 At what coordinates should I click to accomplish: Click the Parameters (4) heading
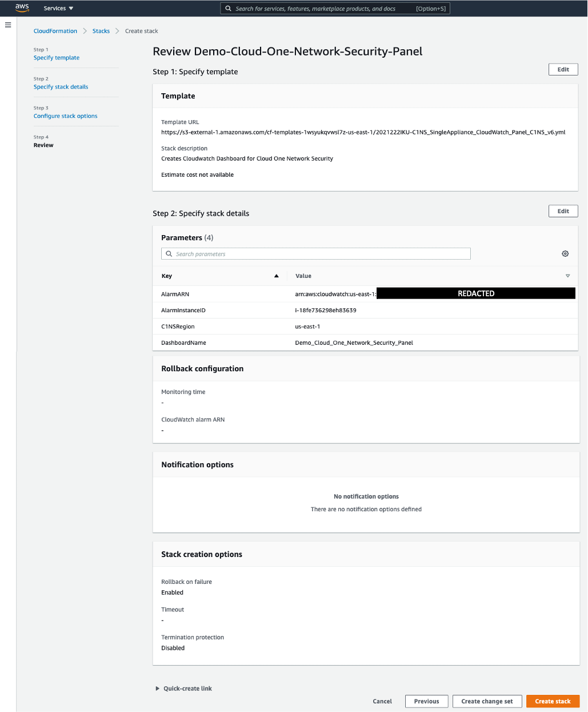[187, 238]
